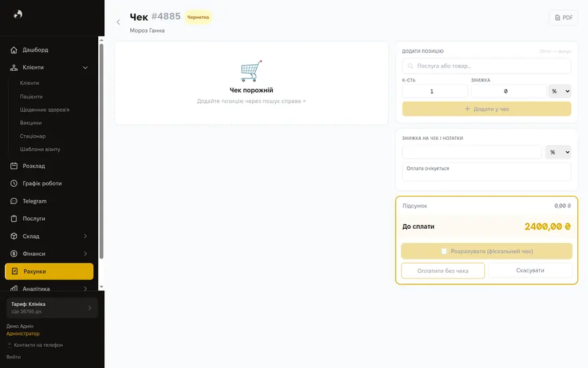Expand the Склад submenu
Viewport: 588px width, 368px height.
pyautogui.click(x=85, y=236)
